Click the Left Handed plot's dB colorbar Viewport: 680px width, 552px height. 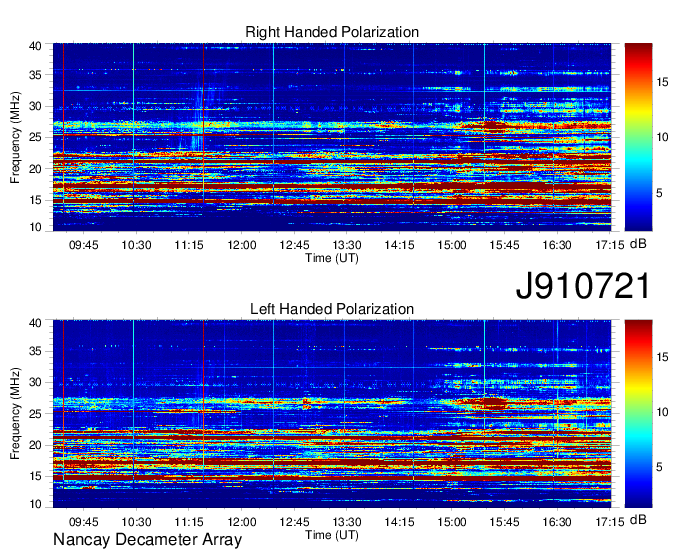(638, 413)
